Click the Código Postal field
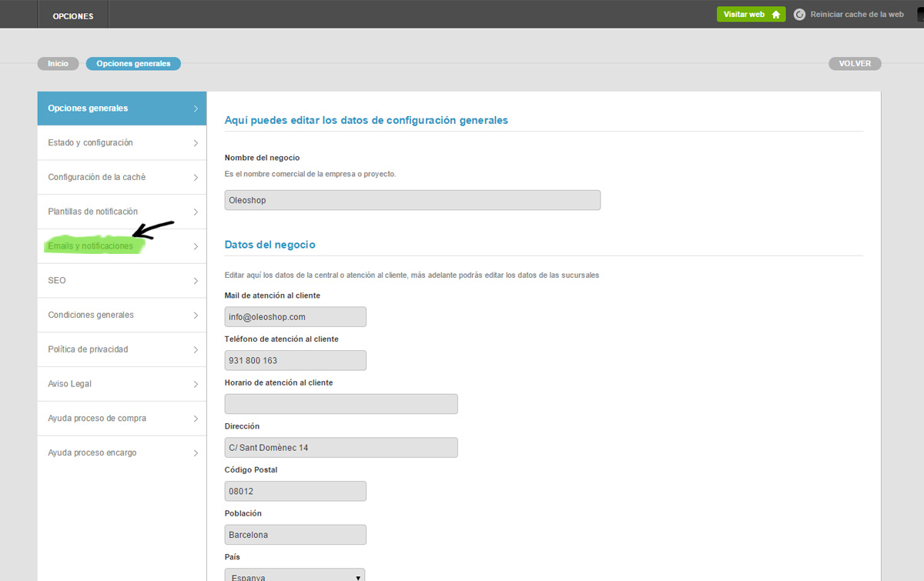The height and width of the screenshot is (581, 924). coord(296,491)
